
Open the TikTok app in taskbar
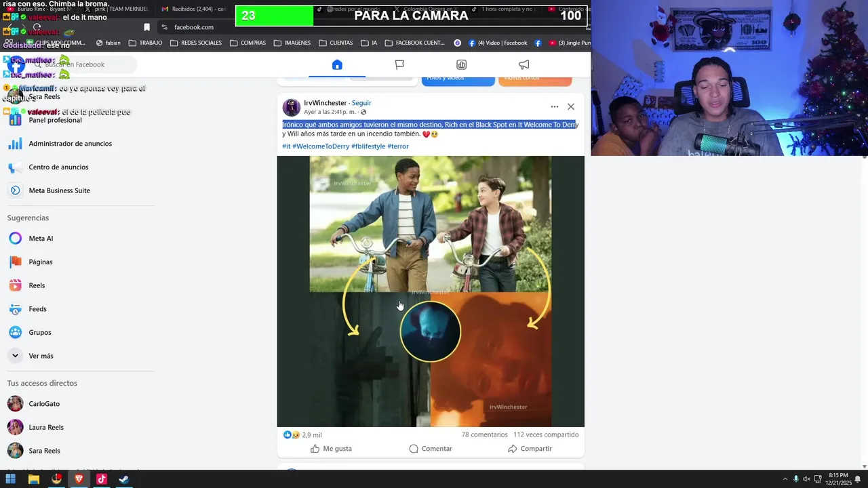click(101, 479)
